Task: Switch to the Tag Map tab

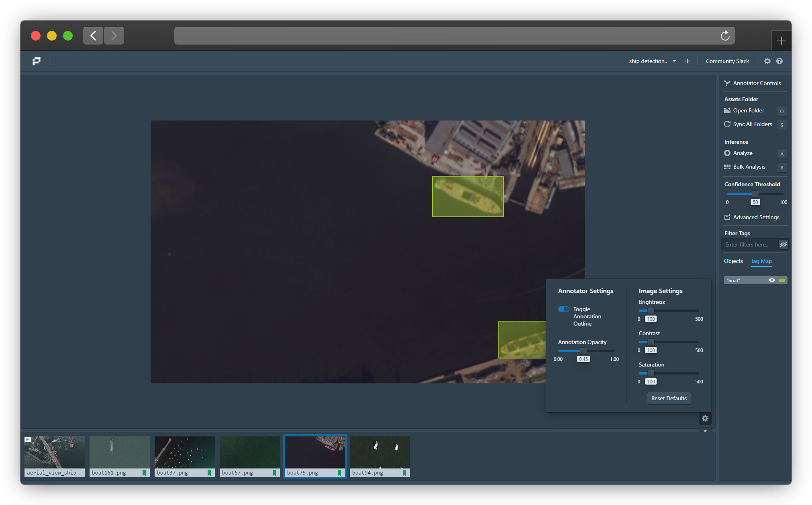Action: pyautogui.click(x=761, y=261)
